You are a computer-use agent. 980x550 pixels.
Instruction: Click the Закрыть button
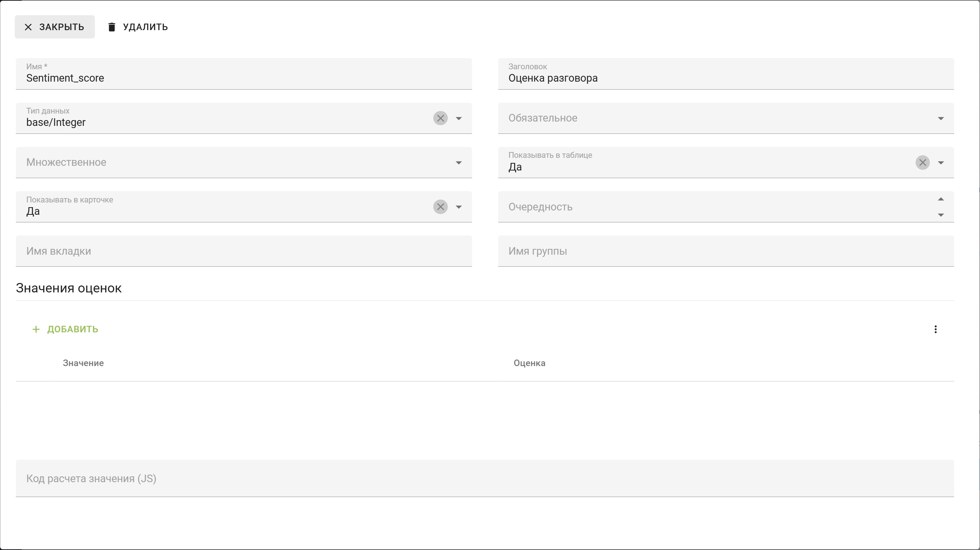[x=55, y=27]
